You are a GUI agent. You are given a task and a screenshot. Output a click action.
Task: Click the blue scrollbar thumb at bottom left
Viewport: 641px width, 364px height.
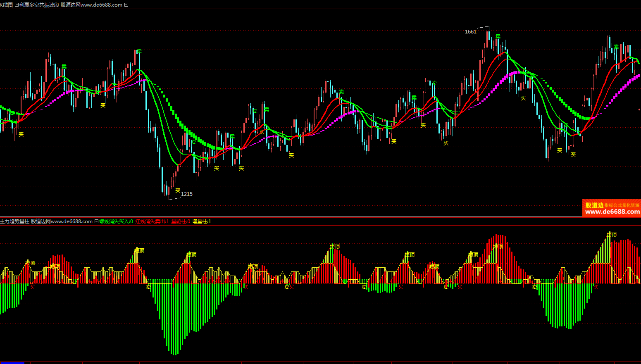(x=12, y=363)
